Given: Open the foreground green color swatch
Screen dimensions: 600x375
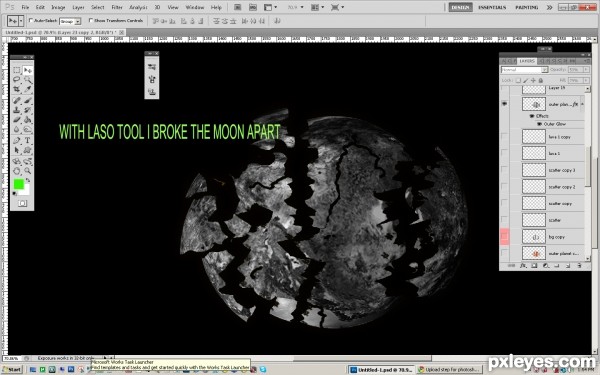Looking at the screenshot, I should [x=19, y=184].
